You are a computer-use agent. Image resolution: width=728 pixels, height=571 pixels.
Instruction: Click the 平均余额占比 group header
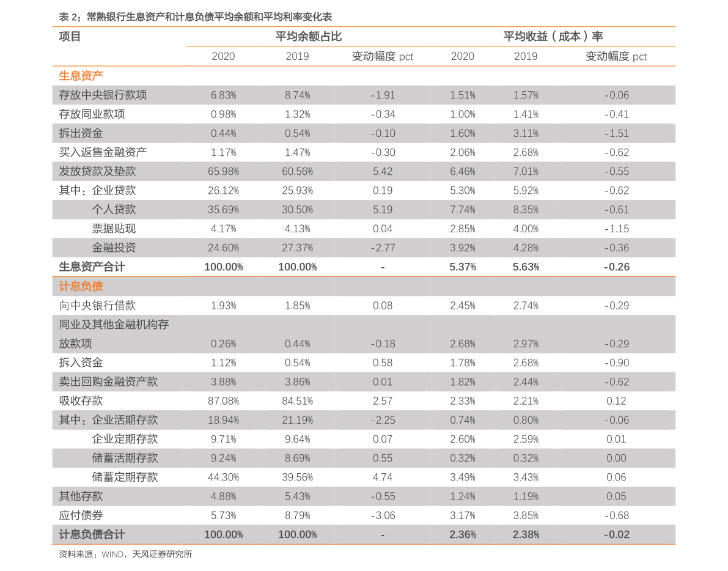(x=308, y=37)
